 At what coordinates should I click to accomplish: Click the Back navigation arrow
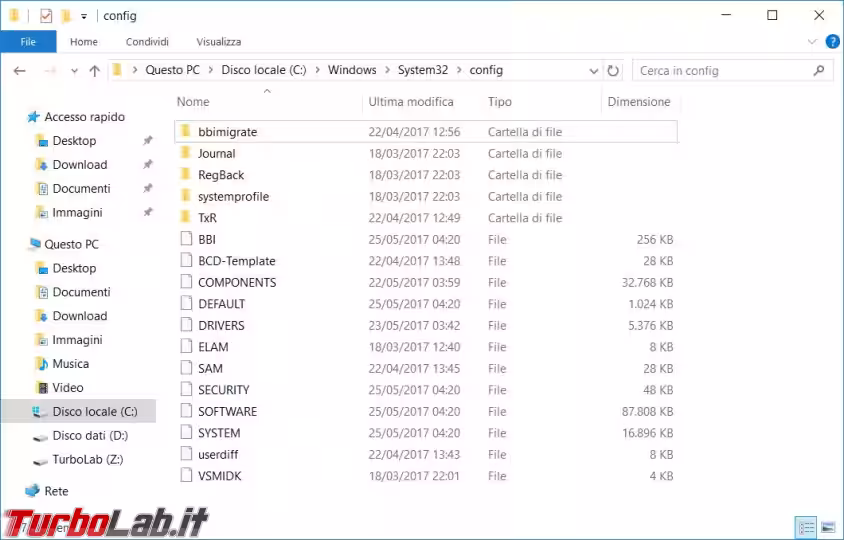pyautogui.click(x=20, y=71)
